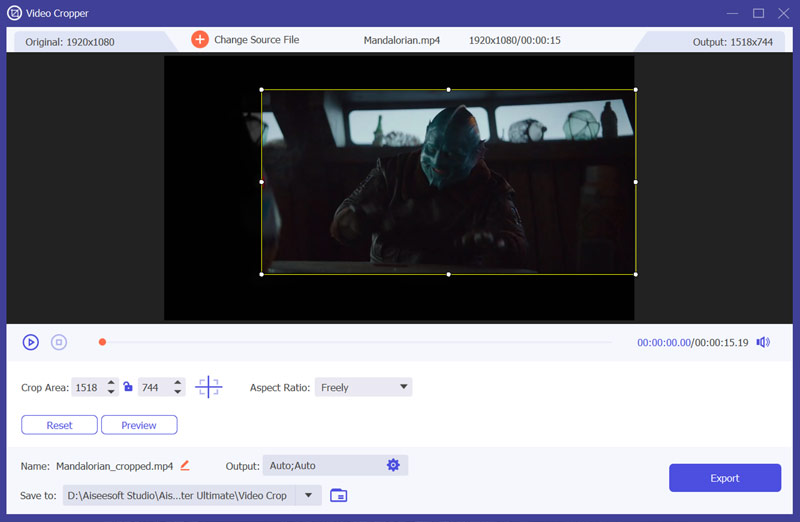Image resolution: width=800 pixels, height=522 pixels.
Task: Maximize the Video Cropper window
Action: click(759, 13)
